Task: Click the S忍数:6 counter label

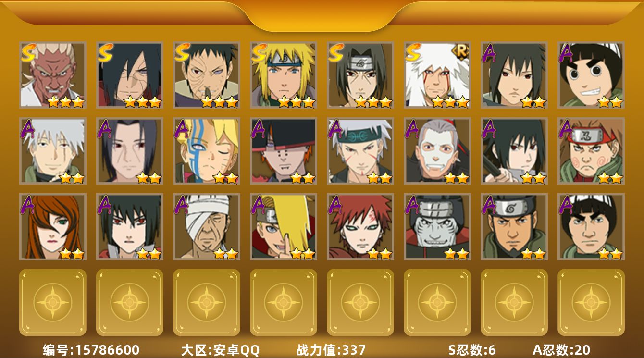Action: pyautogui.click(x=472, y=350)
